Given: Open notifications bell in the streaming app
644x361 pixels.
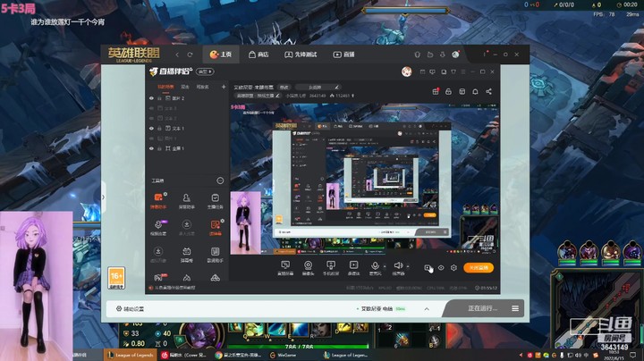Looking at the screenshot, I should point(475,91).
